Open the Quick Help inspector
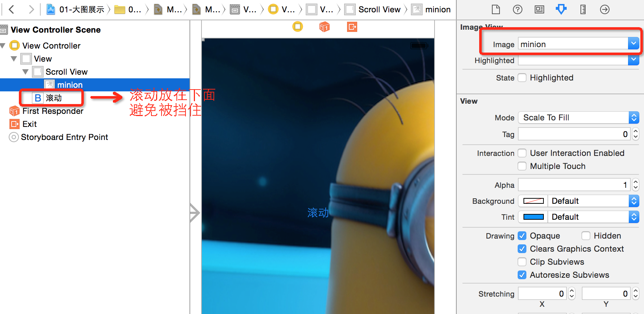644x314 pixels. pyautogui.click(x=517, y=9)
